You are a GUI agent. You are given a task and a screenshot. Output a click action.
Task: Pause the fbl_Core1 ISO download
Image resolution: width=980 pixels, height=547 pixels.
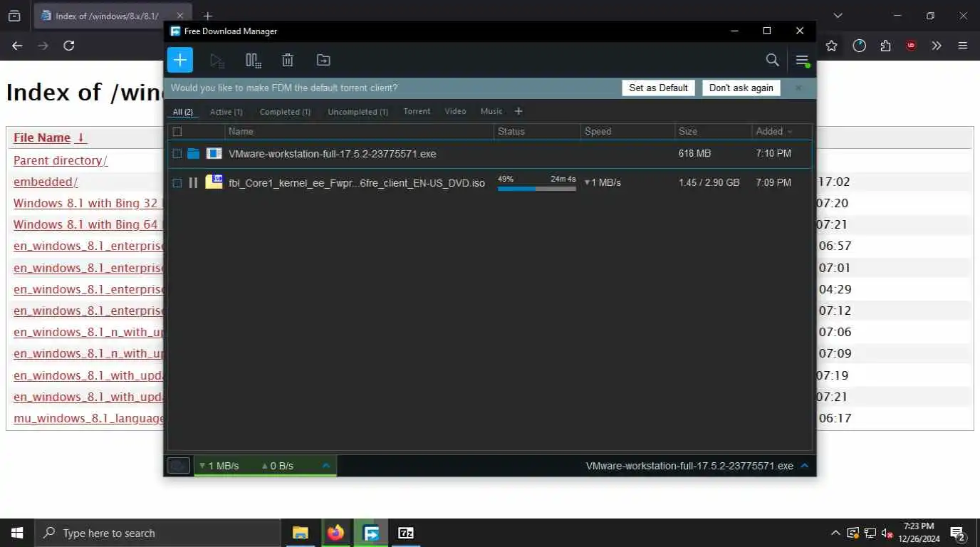pyautogui.click(x=193, y=183)
